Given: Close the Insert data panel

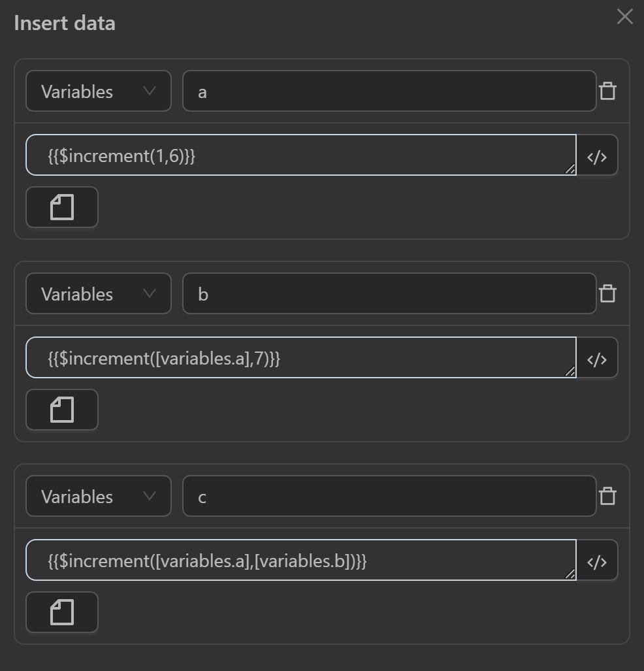Looking at the screenshot, I should click(x=624, y=16).
